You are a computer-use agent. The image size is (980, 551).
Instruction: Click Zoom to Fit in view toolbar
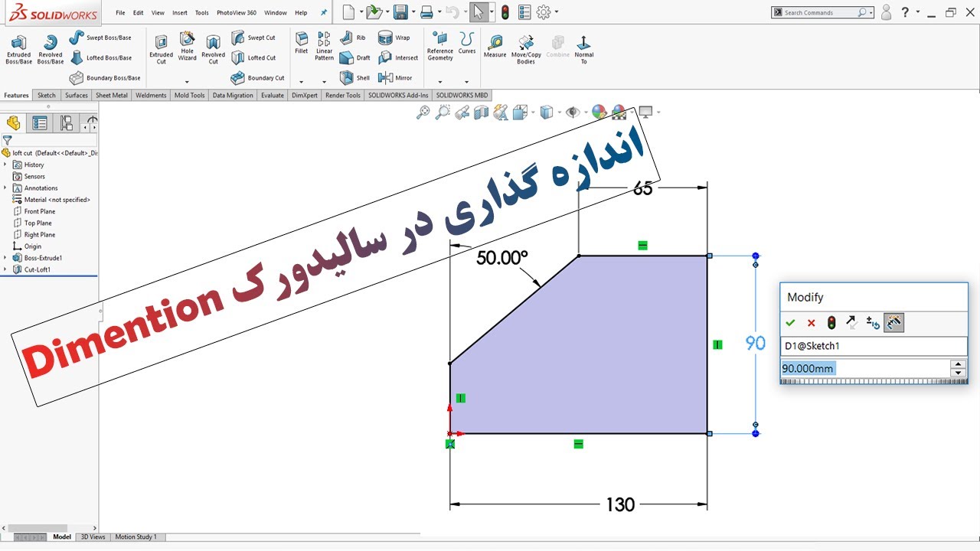(423, 112)
